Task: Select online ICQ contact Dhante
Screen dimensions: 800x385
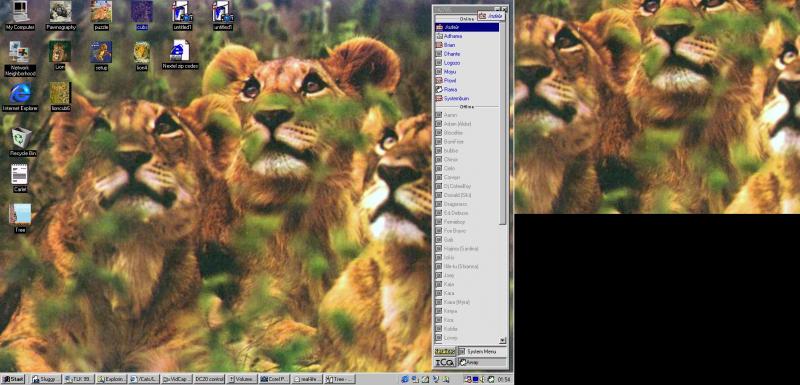Action: (467, 54)
